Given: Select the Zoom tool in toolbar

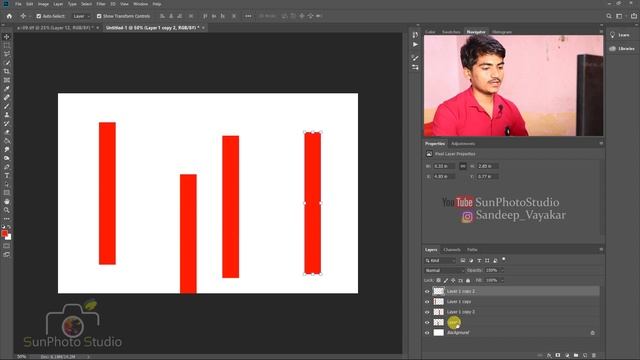Looking at the screenshot, I should click(7, 210).
